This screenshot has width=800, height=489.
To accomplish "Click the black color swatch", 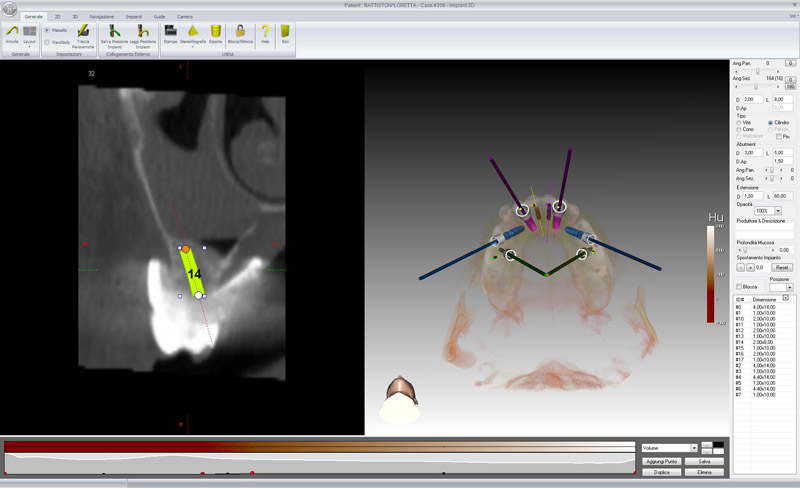I will click(718, 444).
